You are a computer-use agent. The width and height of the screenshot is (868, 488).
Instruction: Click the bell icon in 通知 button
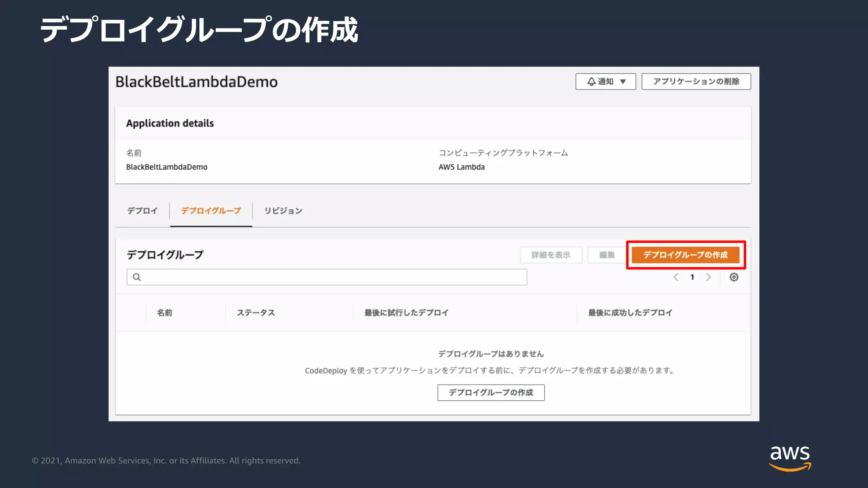point(591,81)
